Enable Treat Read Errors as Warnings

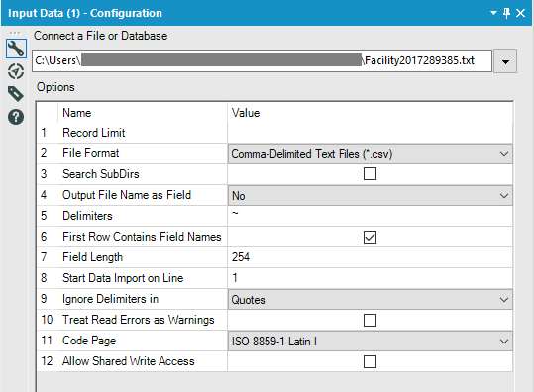point(370,320)
